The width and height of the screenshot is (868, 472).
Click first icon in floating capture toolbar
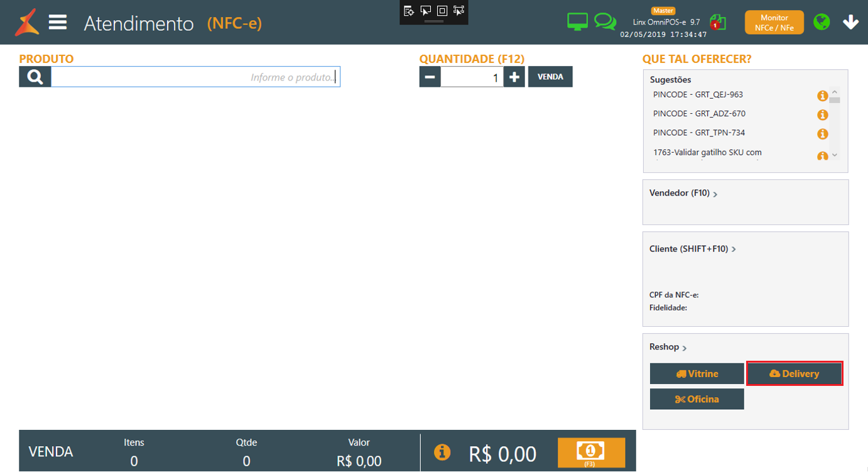(x=409, y=11)
